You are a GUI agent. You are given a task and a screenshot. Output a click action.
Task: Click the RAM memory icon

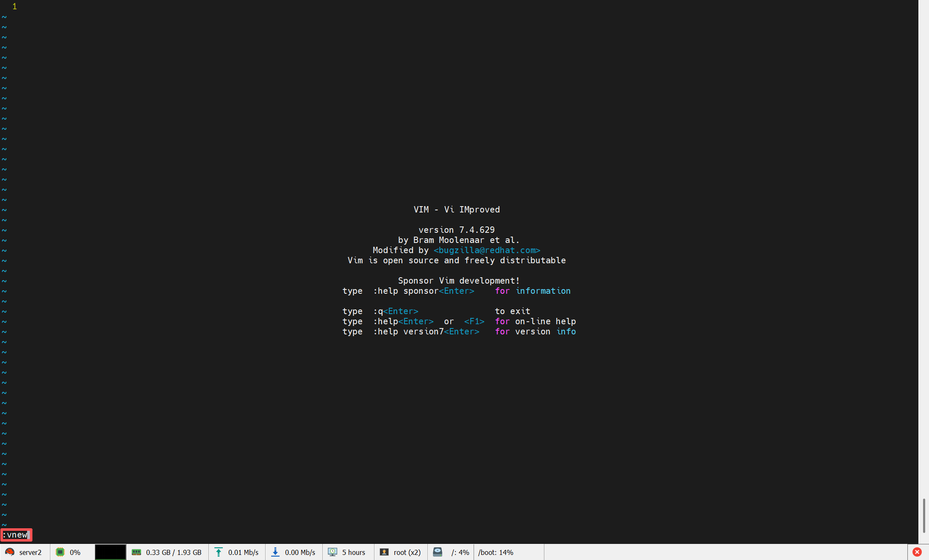[x=136, y=552]
